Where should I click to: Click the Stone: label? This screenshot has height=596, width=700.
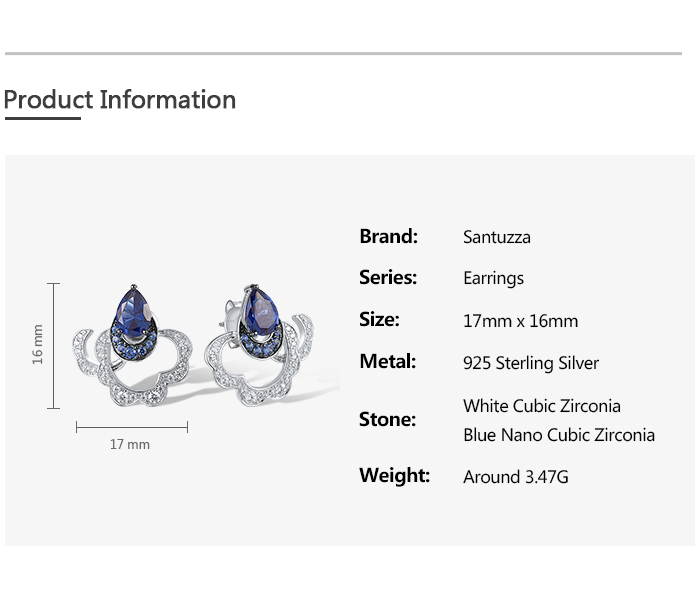pyautogui.click(x=387, y=420)
